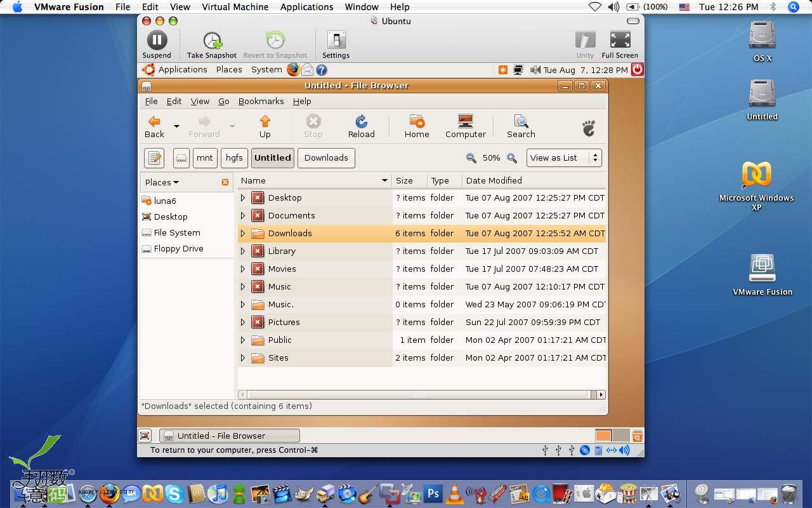Viewport: 812px width, 508px height.
Task: Click the Ubuntu network monitor icon
Action: (518, 70)
